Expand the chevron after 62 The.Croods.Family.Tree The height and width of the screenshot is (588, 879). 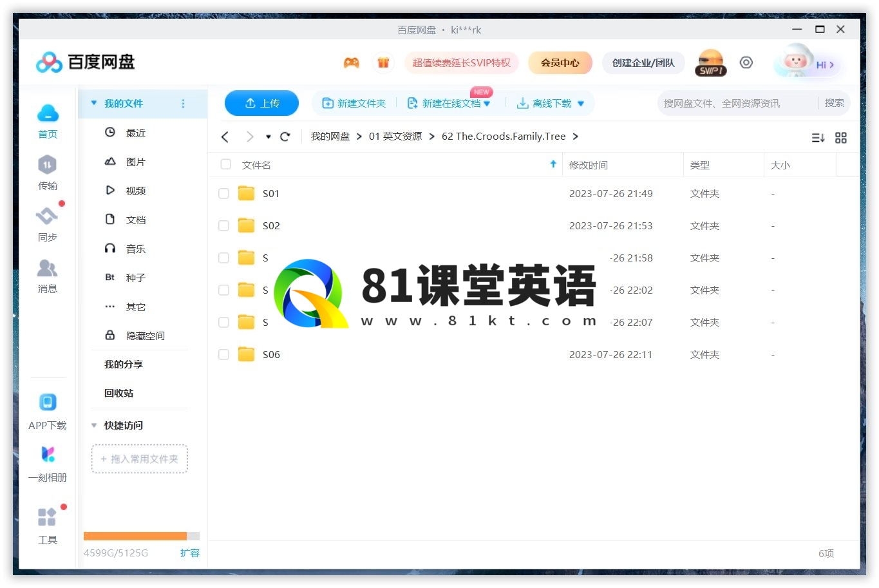(x=576, y=137)
